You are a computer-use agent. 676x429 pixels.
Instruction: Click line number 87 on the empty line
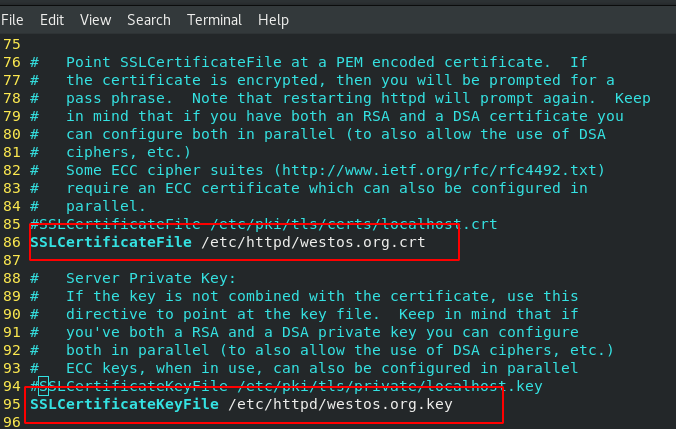tap(12, 260)
